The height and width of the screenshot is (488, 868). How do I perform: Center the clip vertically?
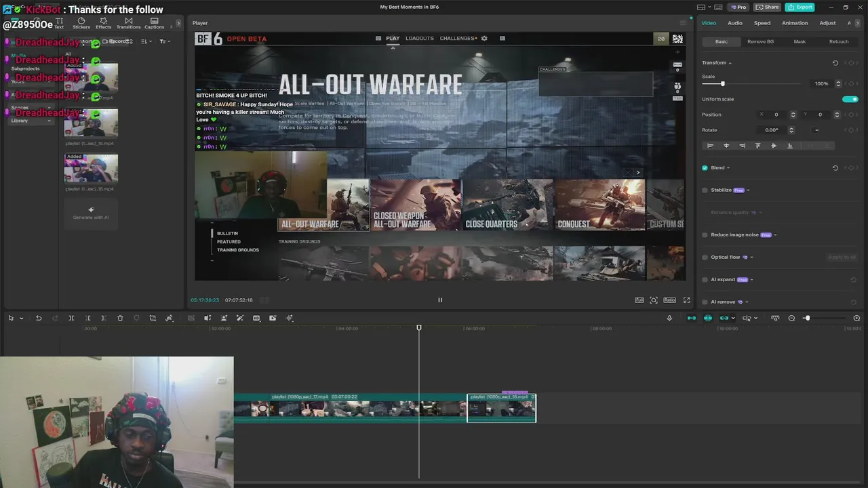tap(774, 146)
